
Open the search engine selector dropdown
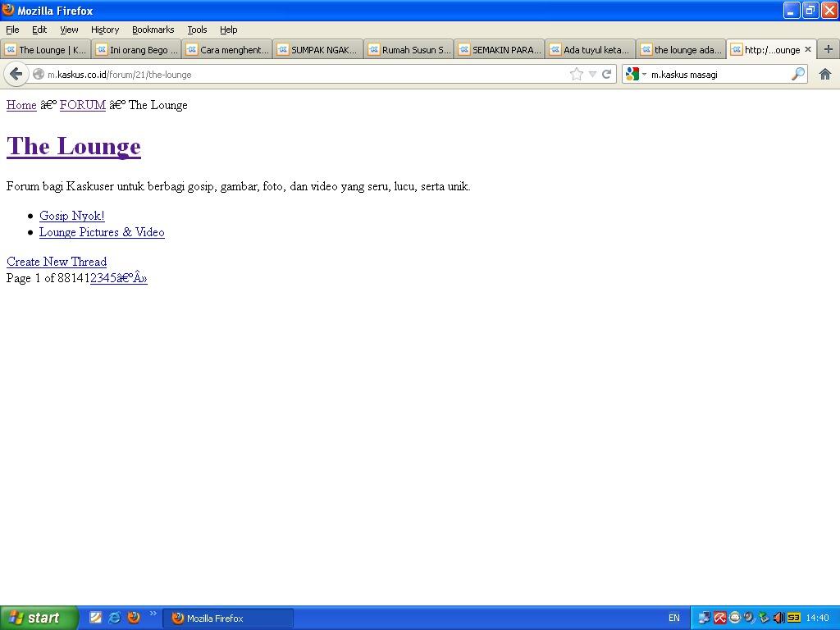[635, 74]
